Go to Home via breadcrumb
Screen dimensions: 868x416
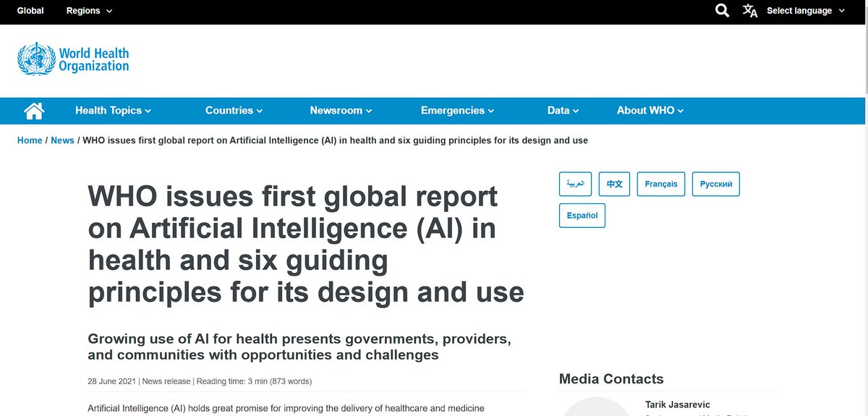[x=30, y=140]
